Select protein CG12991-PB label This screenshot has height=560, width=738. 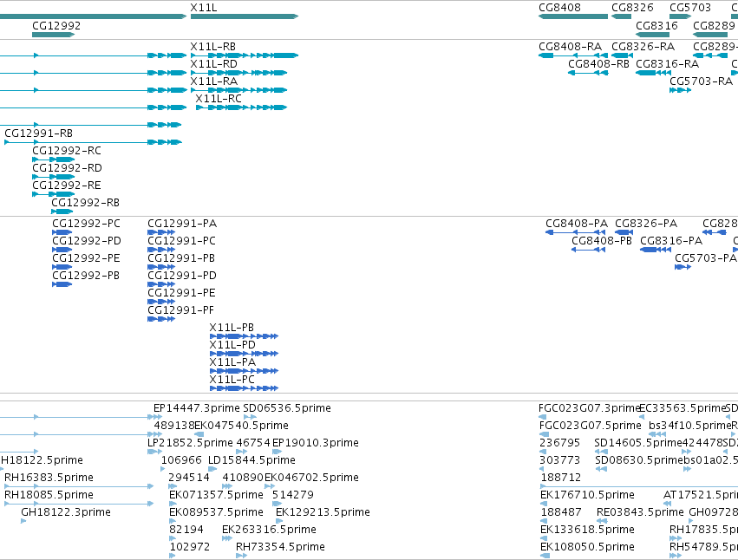[x=181, y=258]
